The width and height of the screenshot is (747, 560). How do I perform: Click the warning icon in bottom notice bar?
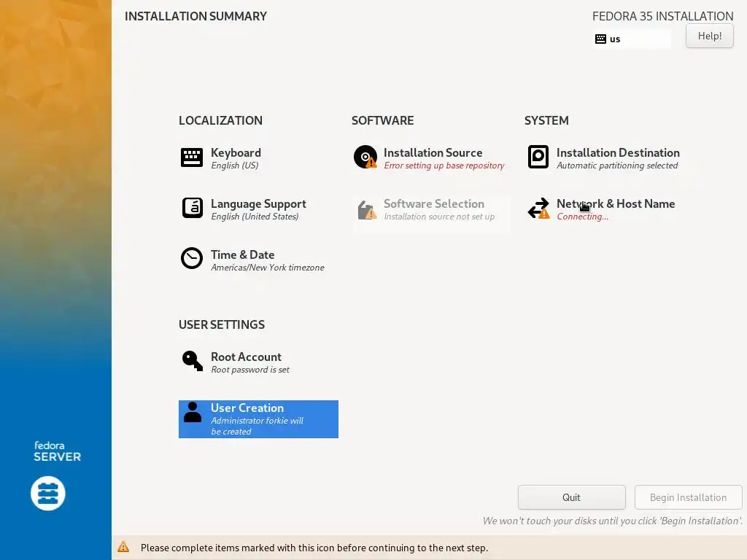tap(123, 547)
